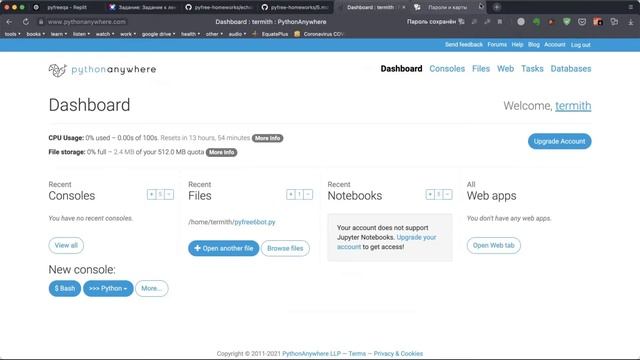640x360 pixels.
Task: Increase recent Notebooks count with plus
Action: pos(430,195)
